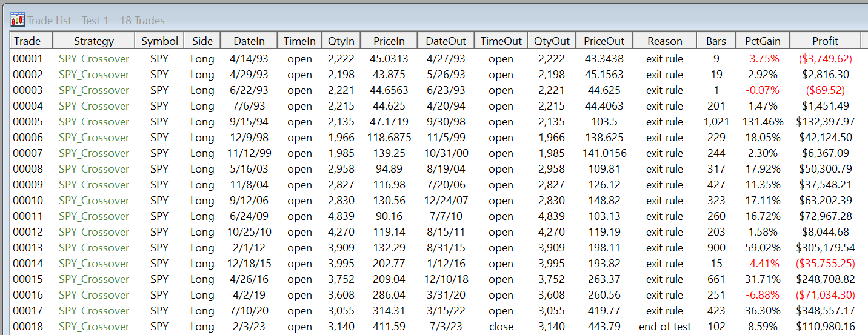Sort by PriceIn column header
Screen dimensions: 868x335
(389, 41)
